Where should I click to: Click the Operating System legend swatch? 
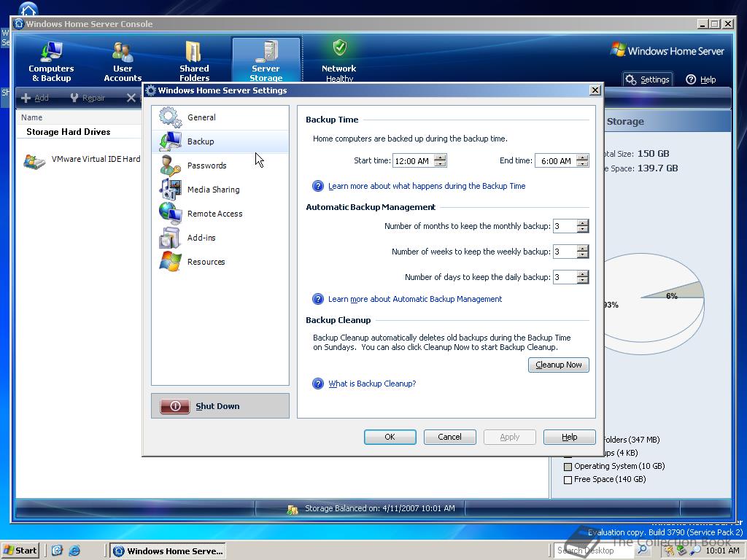pos(568,467)
